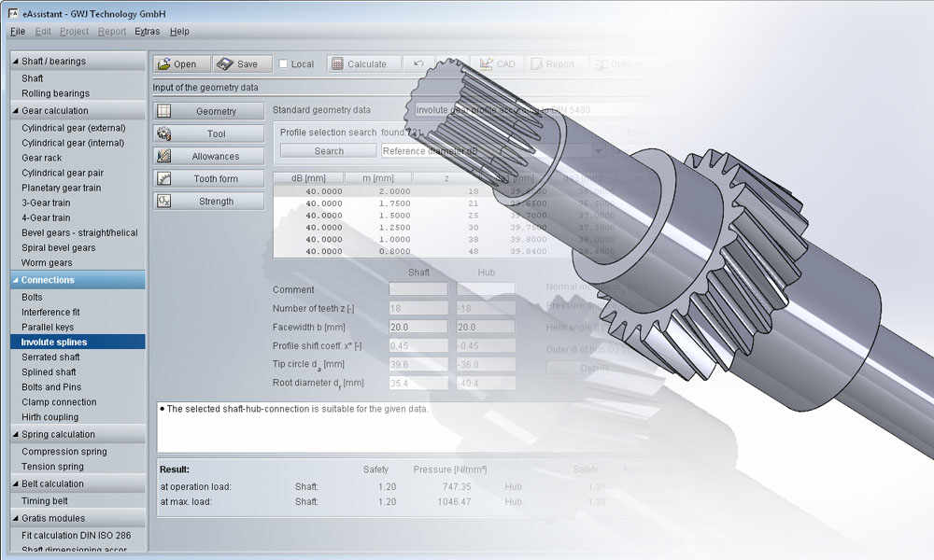Image resolution: width=934 pixels, height=560 pixels.
Task: Select the 40.0000 / 1.7500 table row
Action: [374, 203]
